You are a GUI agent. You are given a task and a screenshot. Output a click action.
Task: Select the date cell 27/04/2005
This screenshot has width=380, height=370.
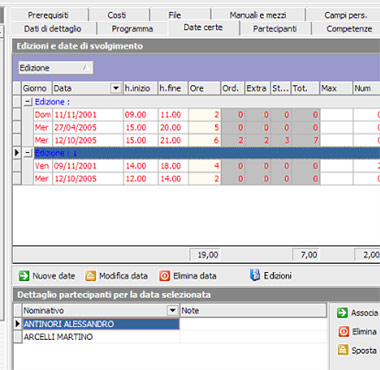(88, 127)
